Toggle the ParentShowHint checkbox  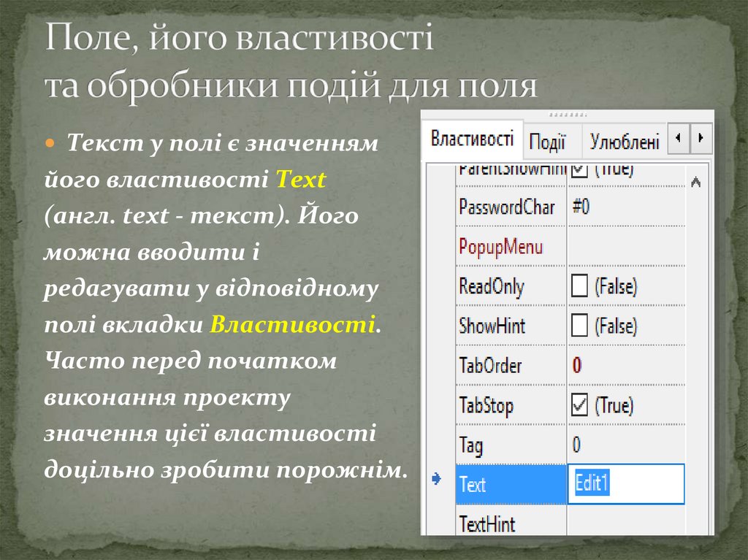click(579, 171)
